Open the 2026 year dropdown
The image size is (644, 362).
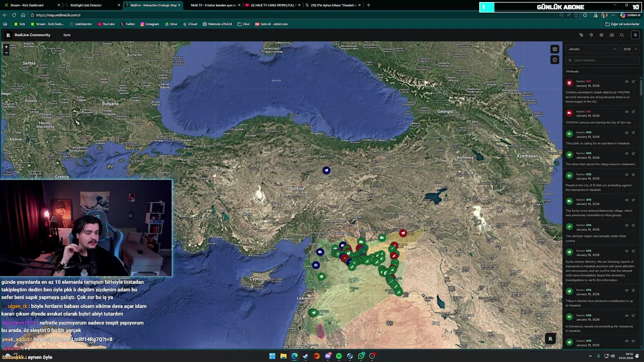coord(630,49)
